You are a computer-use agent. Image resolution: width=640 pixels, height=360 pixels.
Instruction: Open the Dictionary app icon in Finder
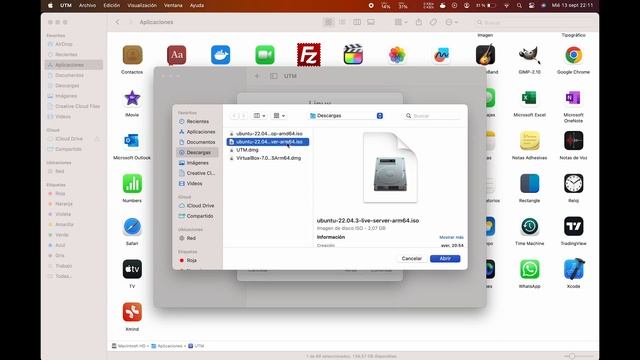[176, 55]
